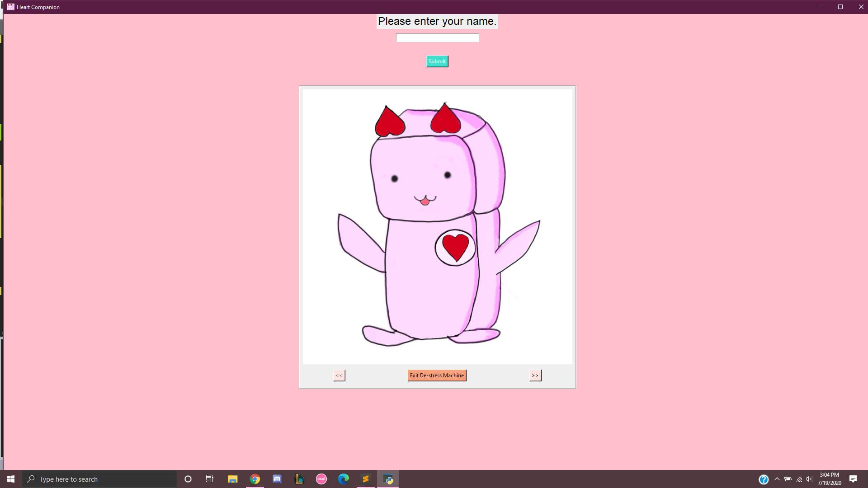
Task: Open File Explorer from the taskbar
Action: tap(232, 479)
